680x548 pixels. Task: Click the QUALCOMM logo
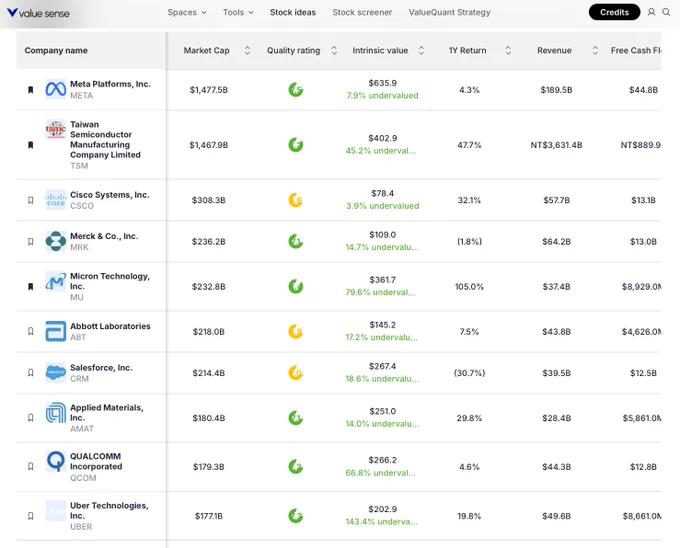(56, 461)
